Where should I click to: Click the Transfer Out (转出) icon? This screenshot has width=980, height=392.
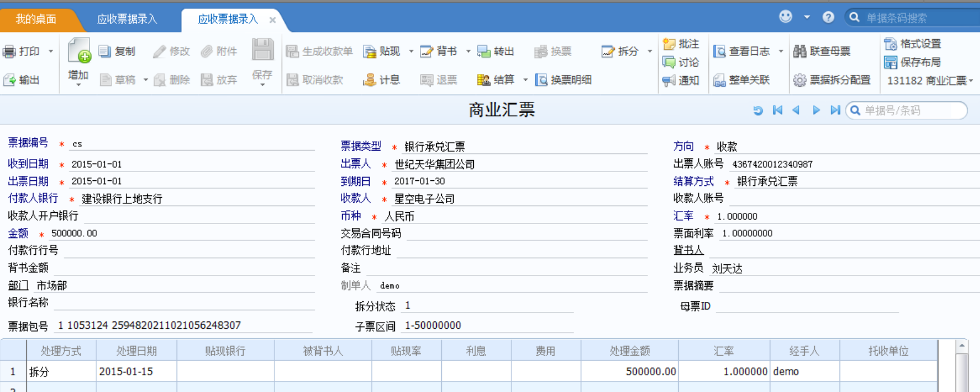484,52
